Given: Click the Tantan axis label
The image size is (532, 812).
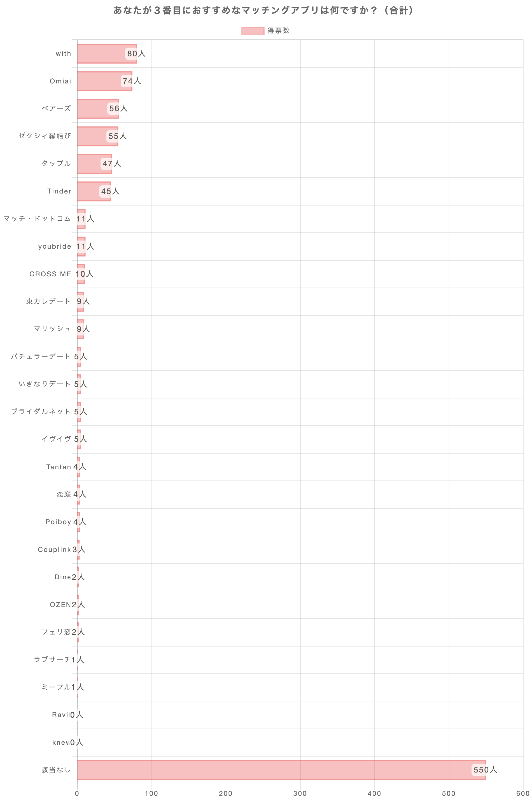Looking at the screenshot, I should tap(59, 467).
